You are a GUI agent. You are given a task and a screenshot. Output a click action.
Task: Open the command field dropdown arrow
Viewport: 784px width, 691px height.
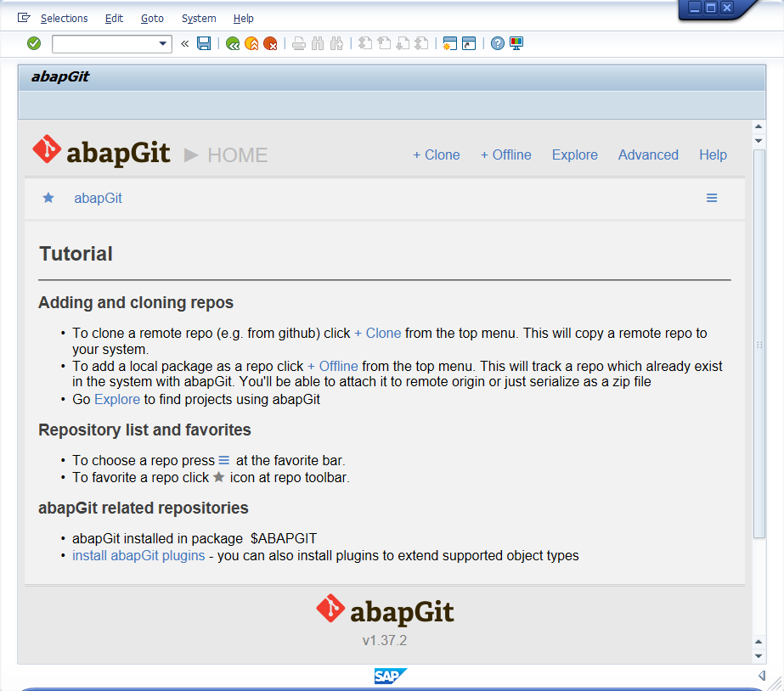pyautogui.click(x=162, y=43)
